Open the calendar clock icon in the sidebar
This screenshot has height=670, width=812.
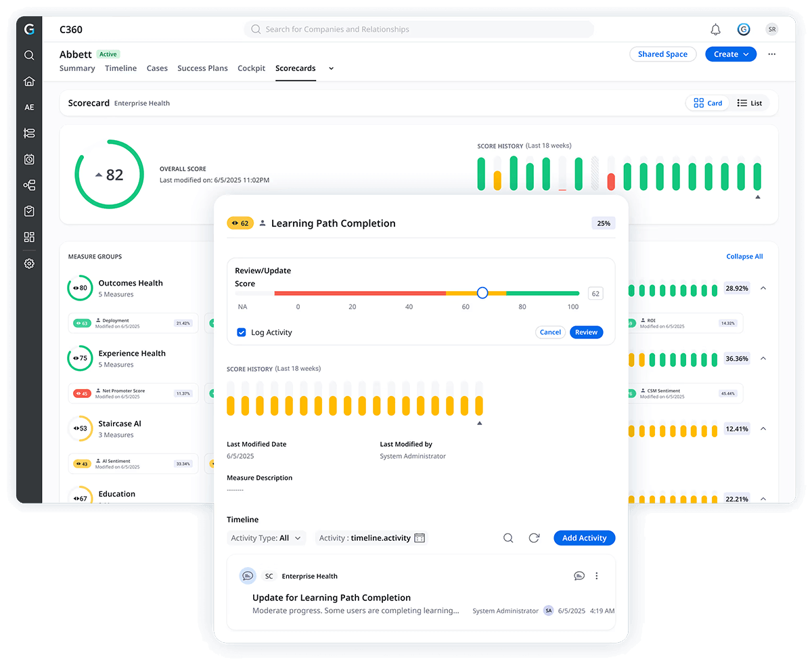pyautogui.click(x=29, y=159)
